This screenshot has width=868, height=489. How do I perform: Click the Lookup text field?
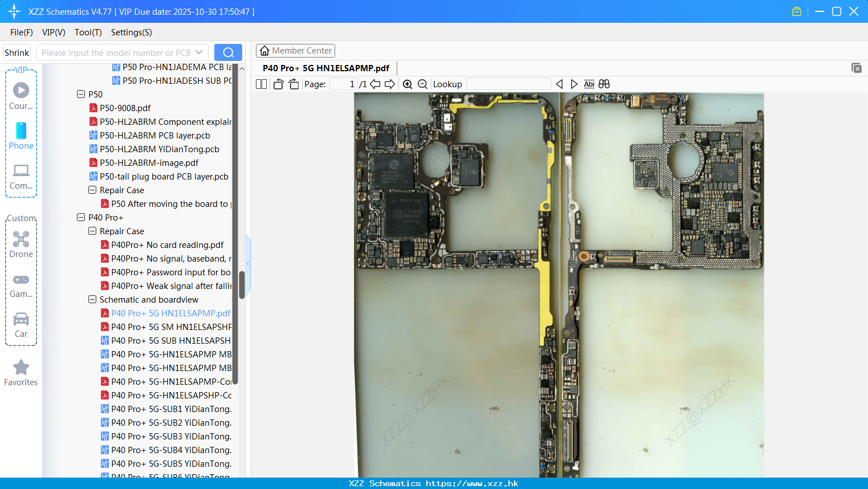pos(509,84)
